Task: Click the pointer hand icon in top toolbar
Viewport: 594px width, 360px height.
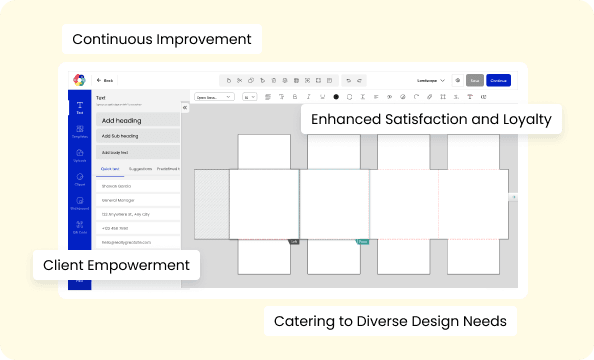Action: [x=228, y=80]
